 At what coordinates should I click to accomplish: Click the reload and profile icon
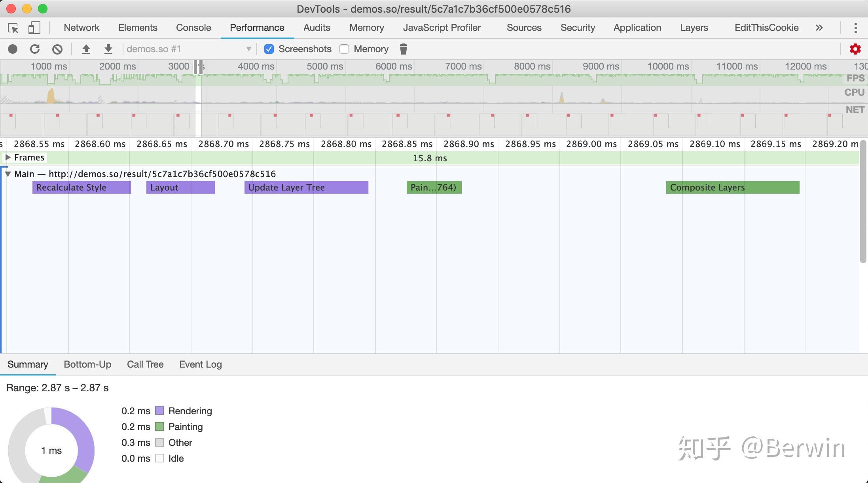(x=35, y=49)
